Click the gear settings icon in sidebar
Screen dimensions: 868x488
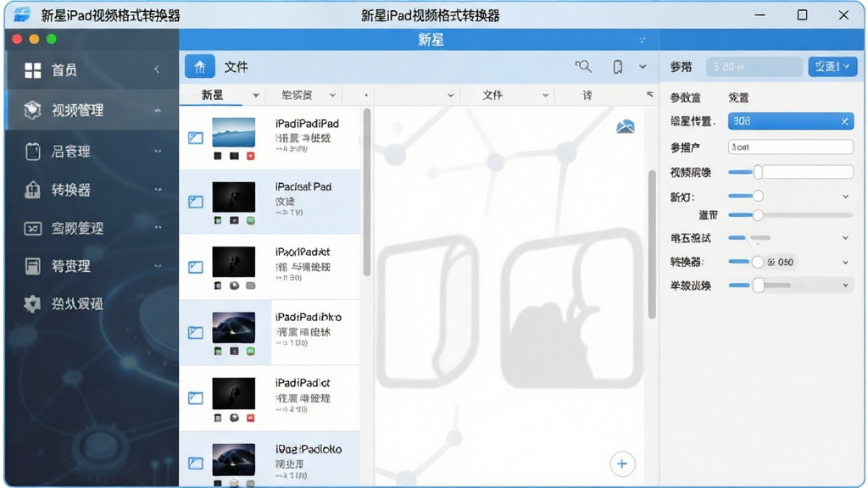coord(33,304)
